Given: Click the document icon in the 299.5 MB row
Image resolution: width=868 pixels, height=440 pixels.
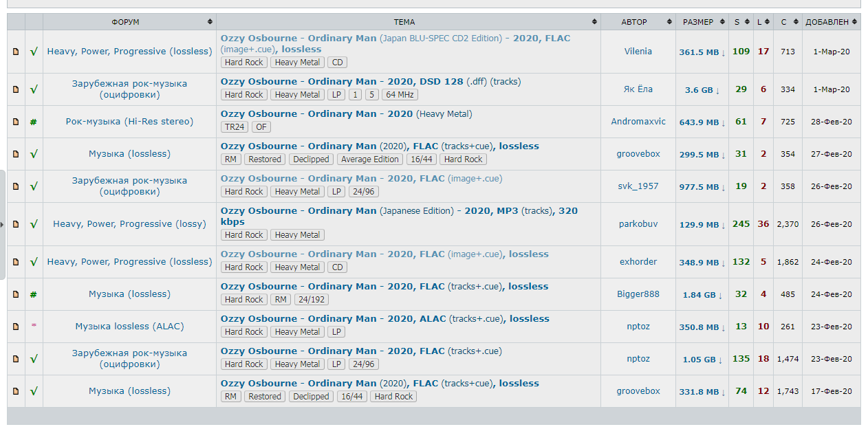Looking at the screenshot, I should 16,154.
